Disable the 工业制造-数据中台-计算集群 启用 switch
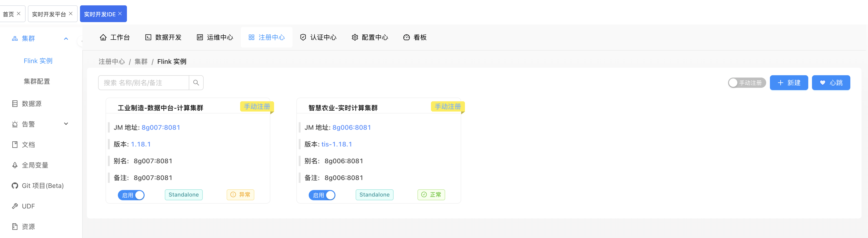This screenshot has height=238, width=868. coord(131,195)
